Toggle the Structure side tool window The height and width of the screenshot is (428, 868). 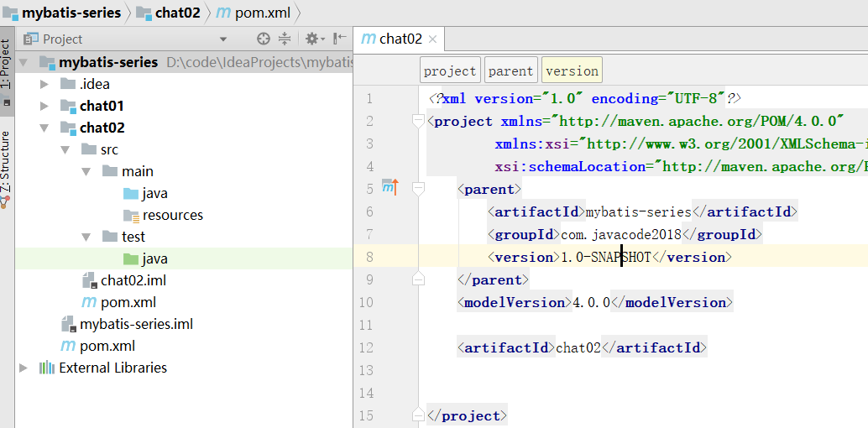click(6, 161)
